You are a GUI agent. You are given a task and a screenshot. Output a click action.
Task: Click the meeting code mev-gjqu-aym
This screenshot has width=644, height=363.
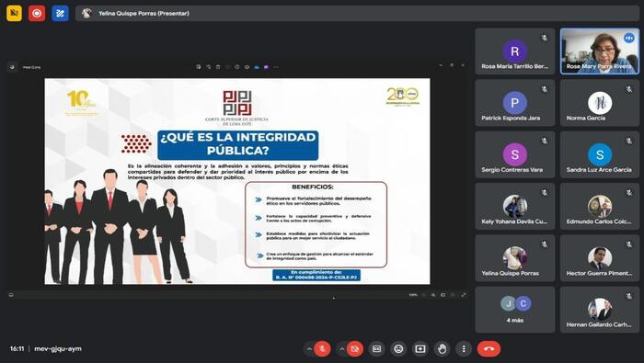click(x=58, y=348)
